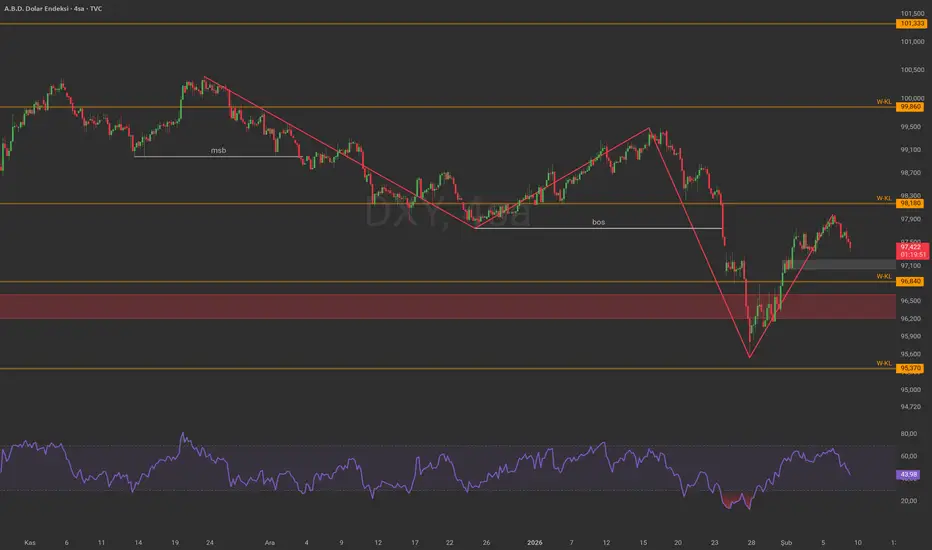The width and height of the screenshot is (932, 550).
Task: Click the W-KL text beside 99,860
Action: 883,102
